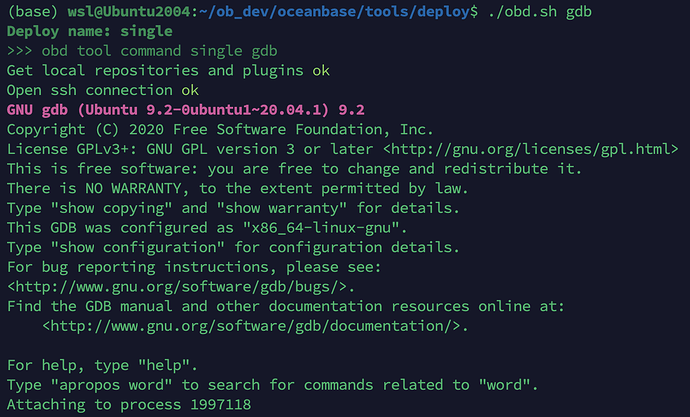The width and height of the screenshot is (690, 417).
Task: Click the 'For bug reporting instructions' line
Action: (194, 267)
